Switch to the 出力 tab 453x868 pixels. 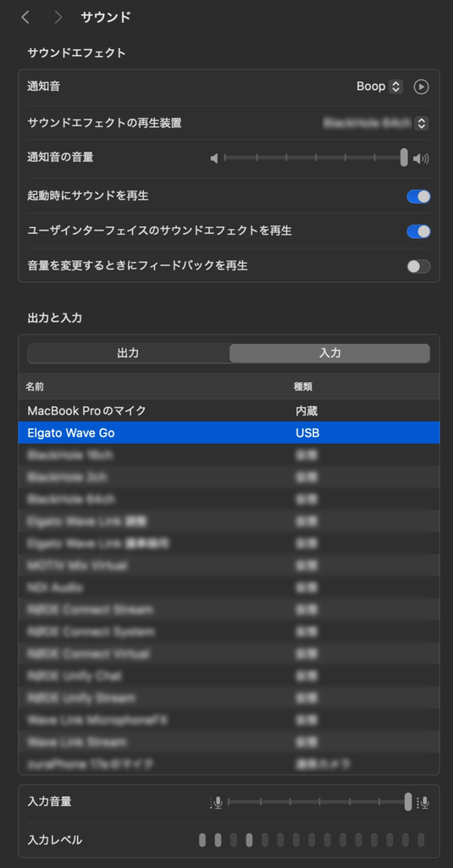[129, 353]
